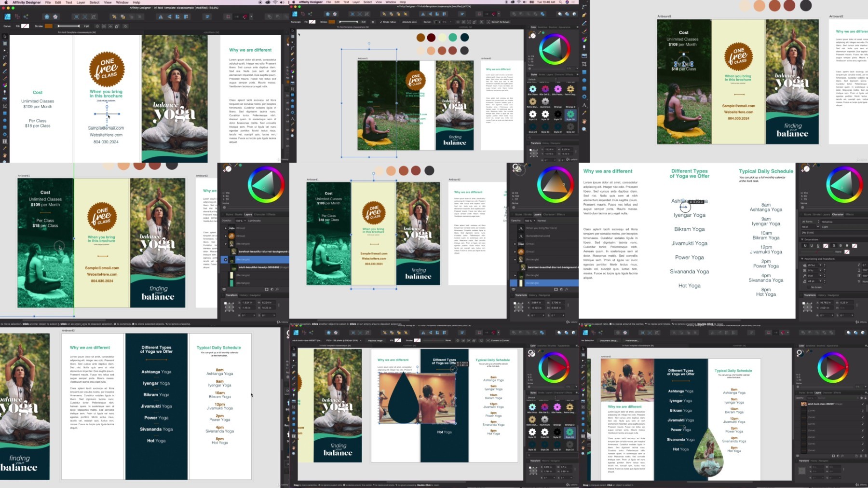The image size is (868, 488).
Task: Click the X field showing -1.624 in under Luminosity layers
Action: pos(248,303)
